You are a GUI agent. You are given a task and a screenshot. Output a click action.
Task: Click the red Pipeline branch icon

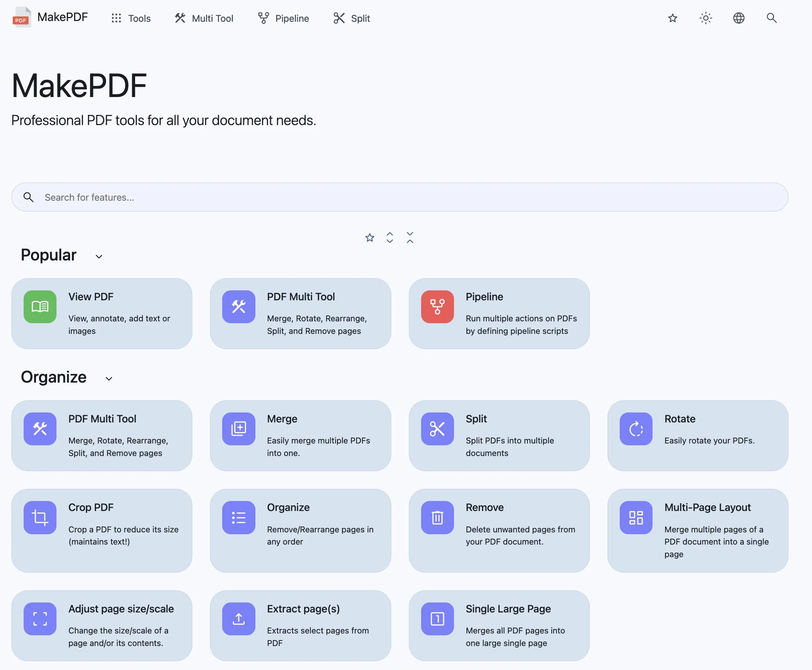click(437, 307)
